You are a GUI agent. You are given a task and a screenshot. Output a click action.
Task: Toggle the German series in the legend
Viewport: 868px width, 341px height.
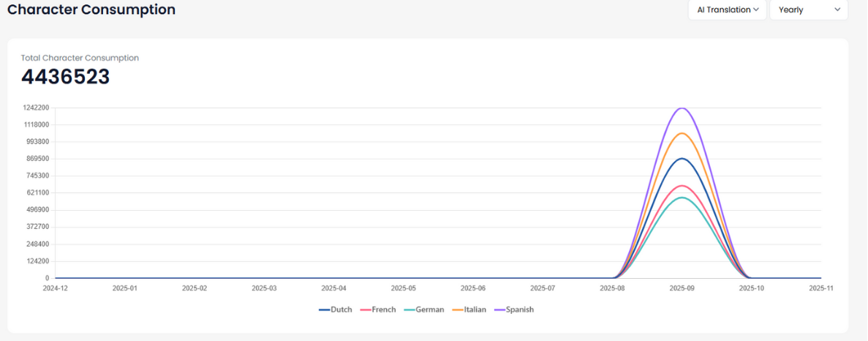point(424,310)
